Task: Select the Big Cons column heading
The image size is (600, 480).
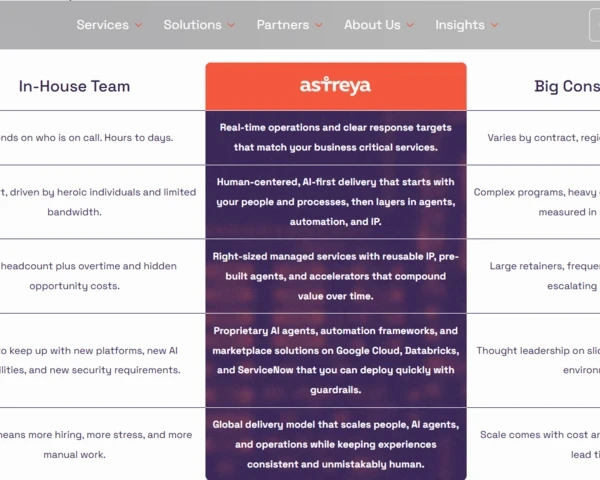Action: [567, 86]
